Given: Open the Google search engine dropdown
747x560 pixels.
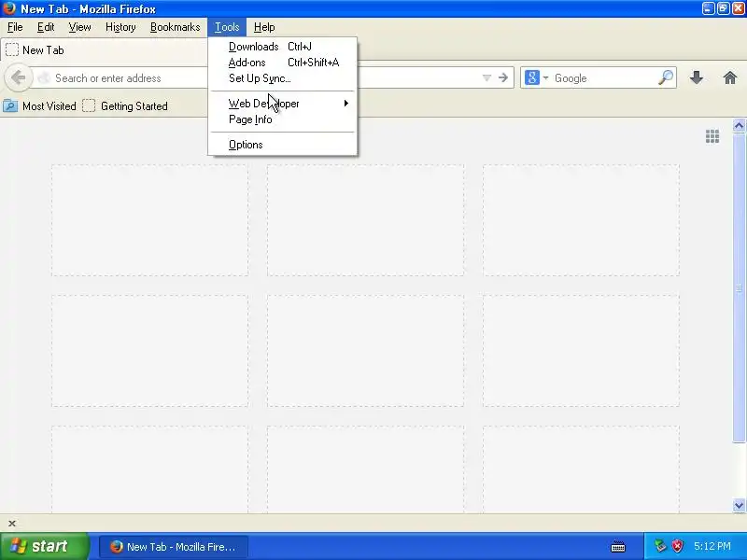Looking at the screenshot, I should click(536, 77).
